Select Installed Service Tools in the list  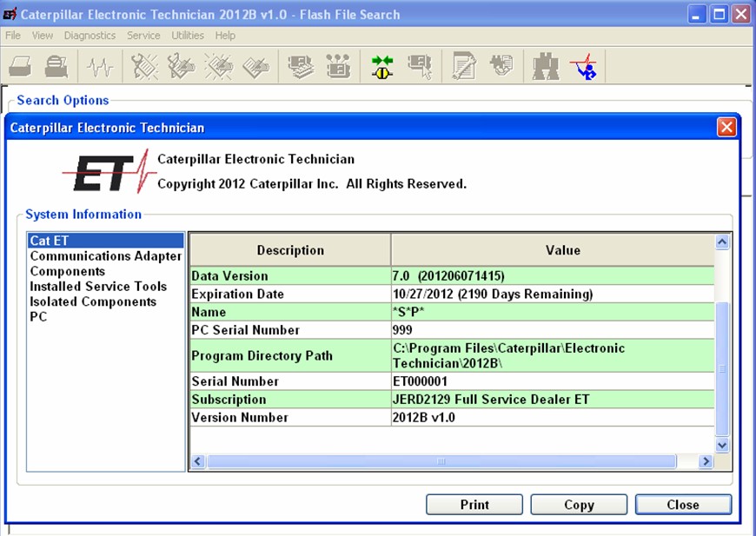(106, 287)
